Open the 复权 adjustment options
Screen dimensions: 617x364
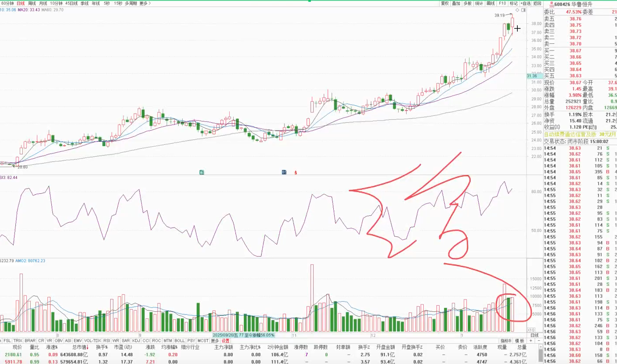(x=445, y=3)
